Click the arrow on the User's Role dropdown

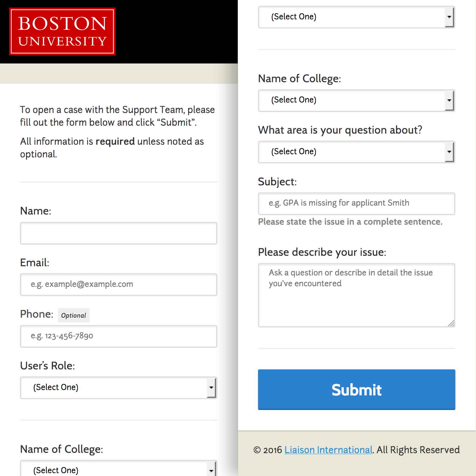[211, 387]
